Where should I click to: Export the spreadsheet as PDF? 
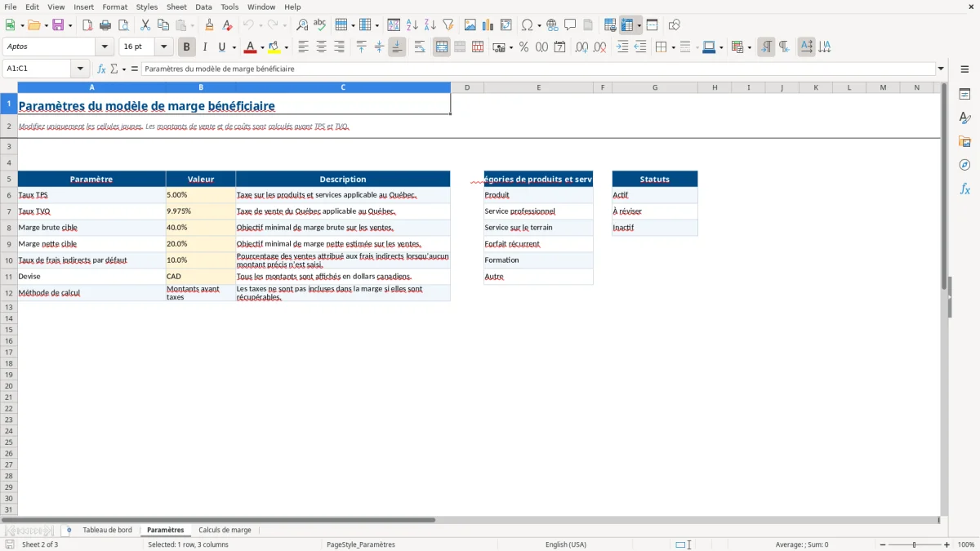tap(87, 25)
